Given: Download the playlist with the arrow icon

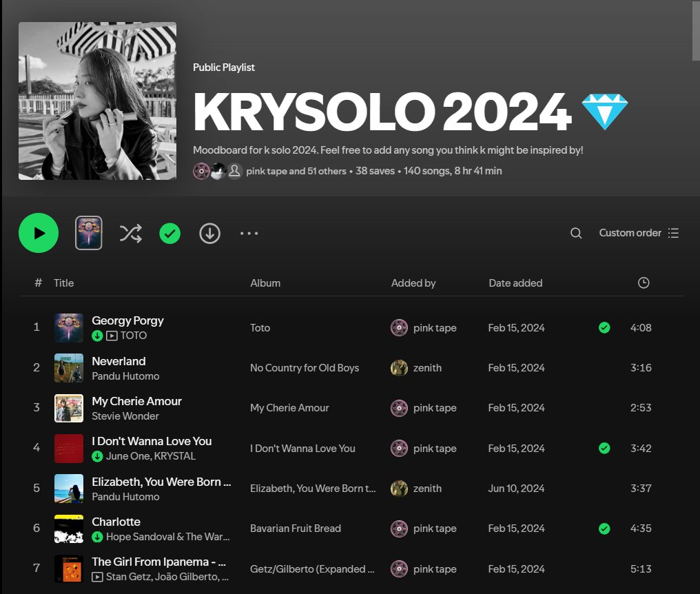Looking at the screenshot, I should click(x=209, y=233).
